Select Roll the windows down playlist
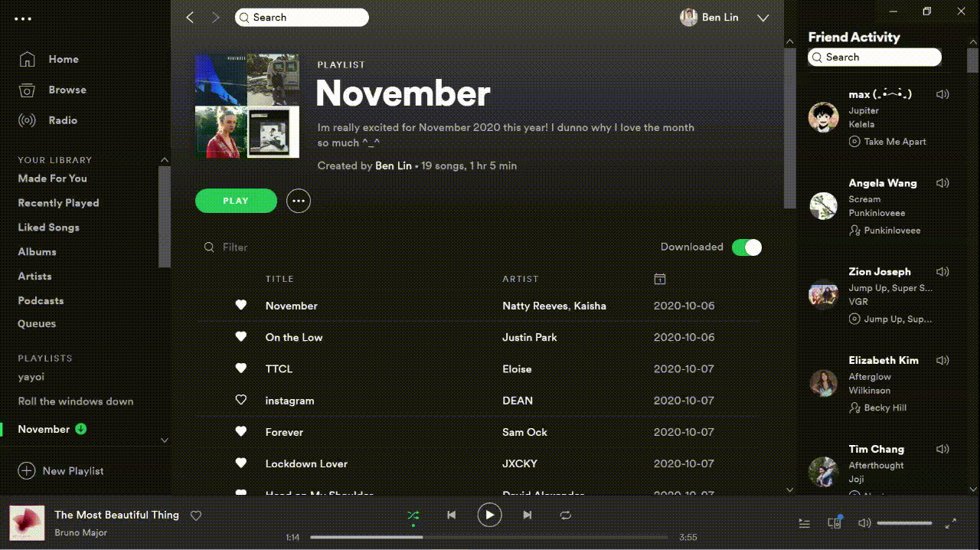 [x=76, y=401]
